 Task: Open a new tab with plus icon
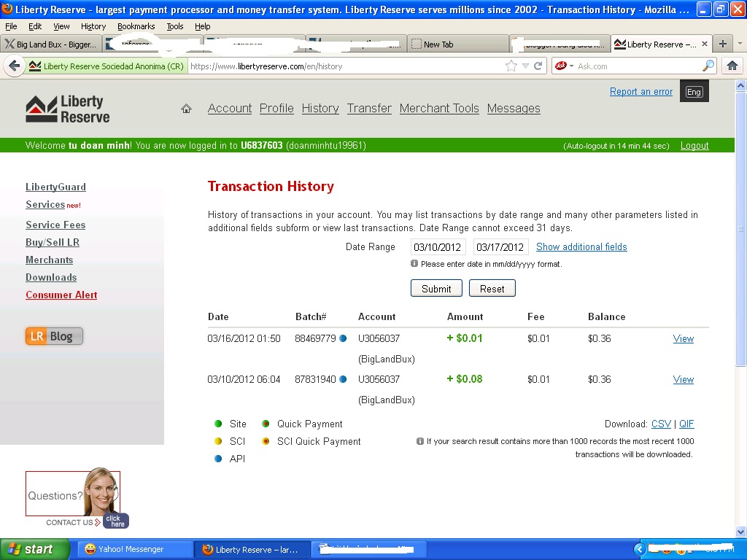[723, 44]
